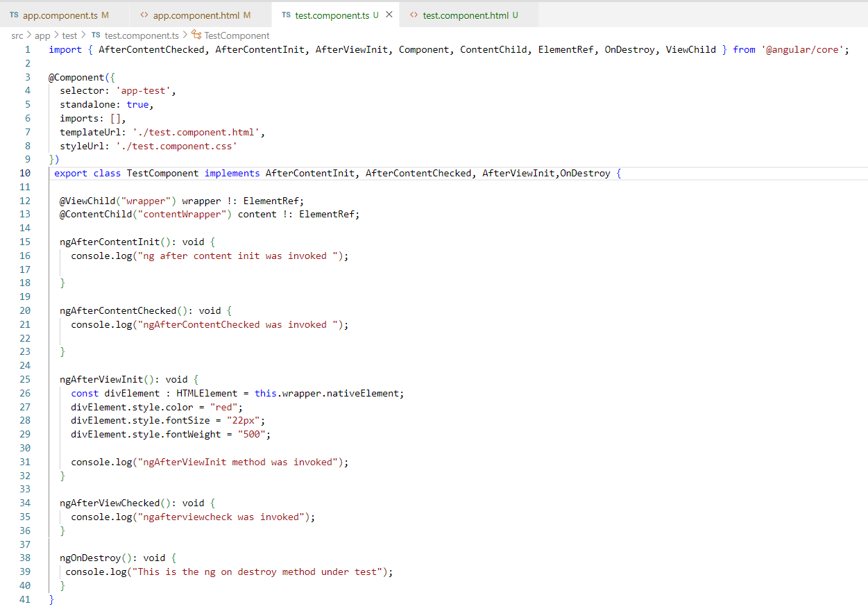Click the TestComponent class symbol icon in breadcrumb

click(196, 35)
